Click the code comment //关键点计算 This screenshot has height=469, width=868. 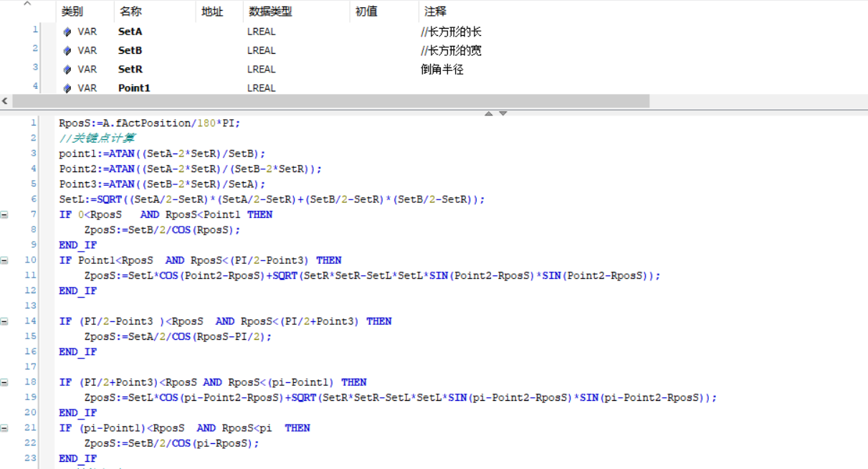click(97, 138)
